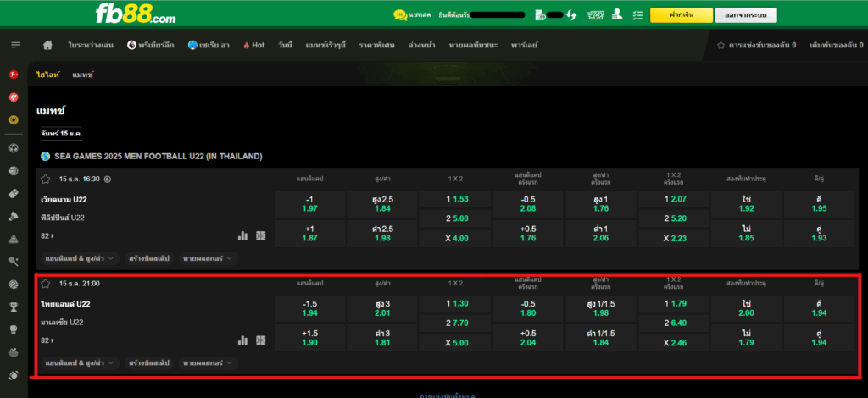Open live chat bubble icon
Viewport: 868px width, 398px height.
[400, 15]
